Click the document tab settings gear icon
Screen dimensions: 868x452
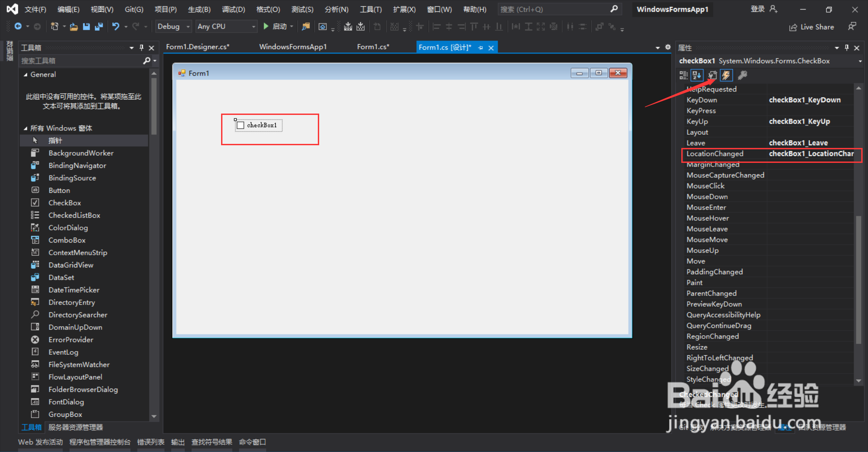point(668,47)
